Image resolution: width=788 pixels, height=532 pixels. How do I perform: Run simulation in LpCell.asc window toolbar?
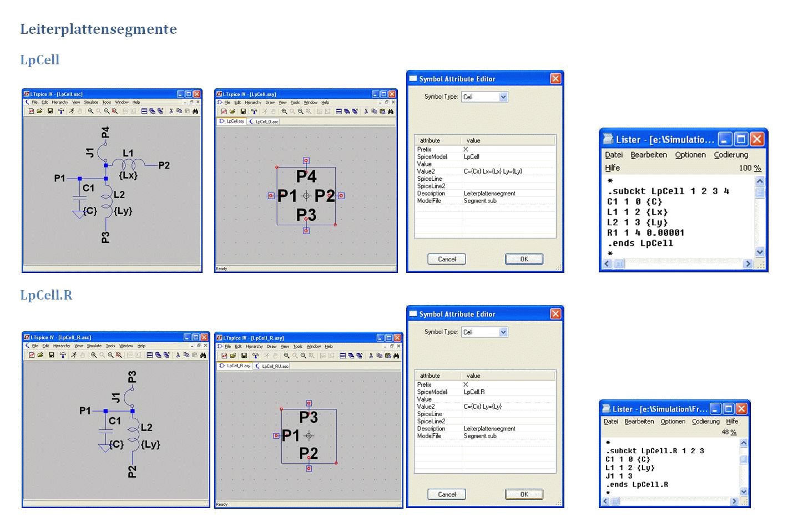click(x=72, y=111)
